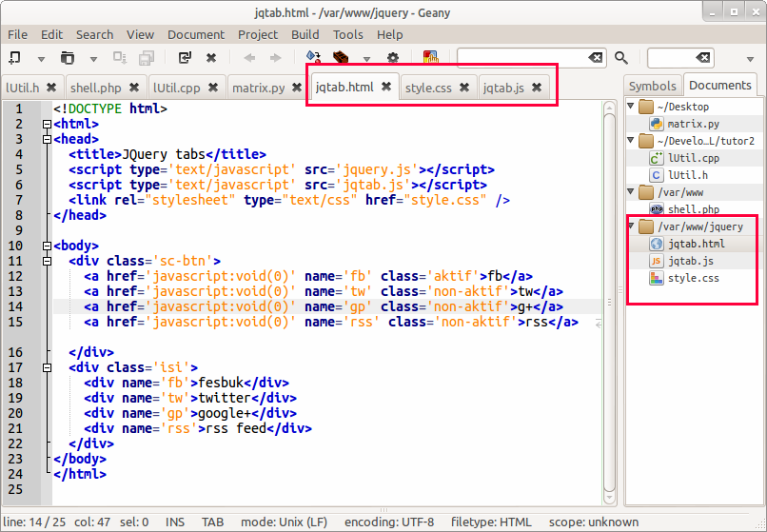767x532 pixels.
Task: Switch sidebar to Symbols tab
Action: pyautogui.click(x=652, y=87)
